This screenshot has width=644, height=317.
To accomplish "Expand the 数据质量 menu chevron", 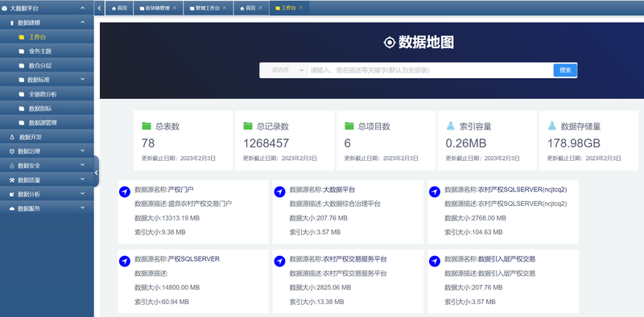I will click(83, 179).
